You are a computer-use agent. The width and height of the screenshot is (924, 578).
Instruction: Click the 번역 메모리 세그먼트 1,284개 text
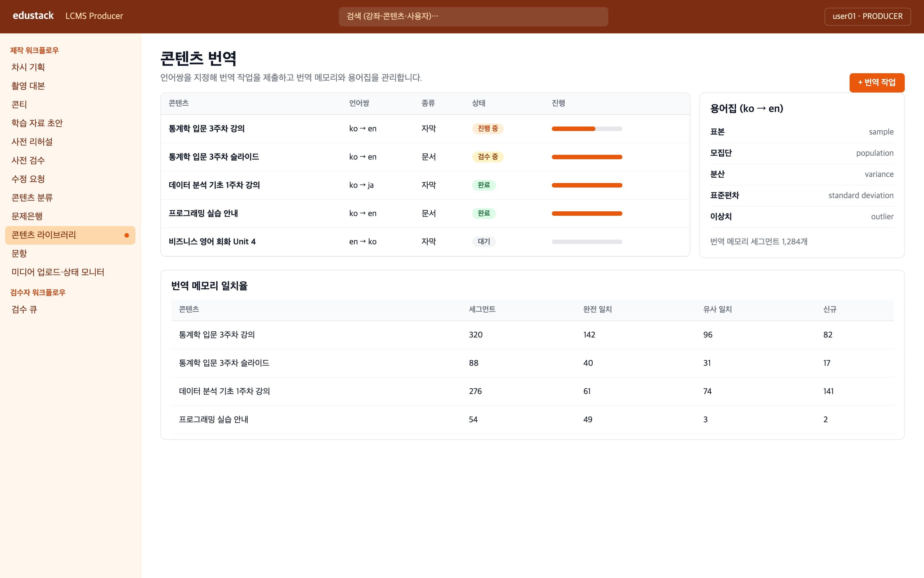pyautogui.click(x=758, y=241)
